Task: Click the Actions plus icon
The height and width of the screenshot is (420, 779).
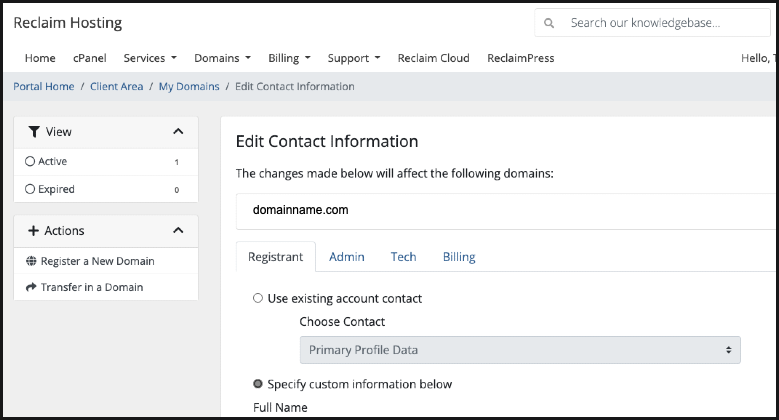Action: [33, 231]
